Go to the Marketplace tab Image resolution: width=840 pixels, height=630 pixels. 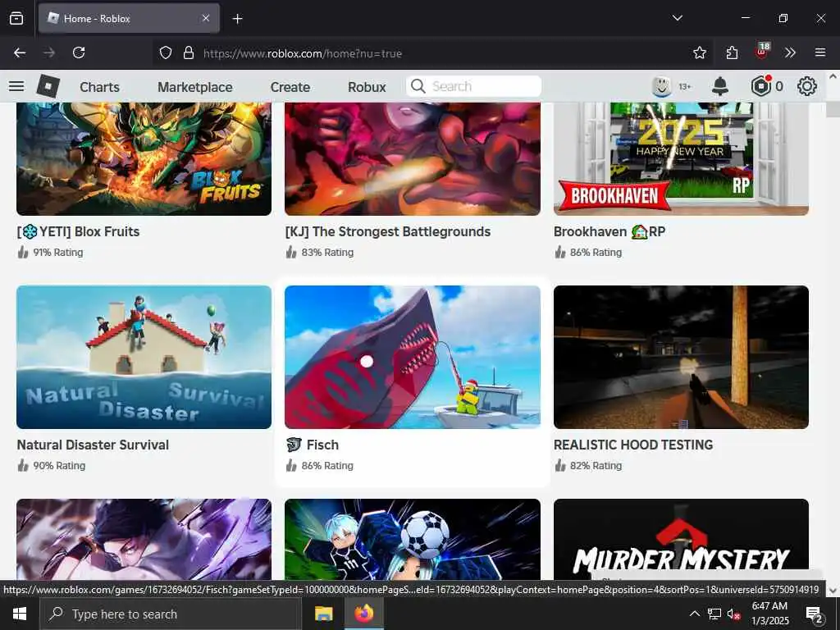tap(195, 87)
